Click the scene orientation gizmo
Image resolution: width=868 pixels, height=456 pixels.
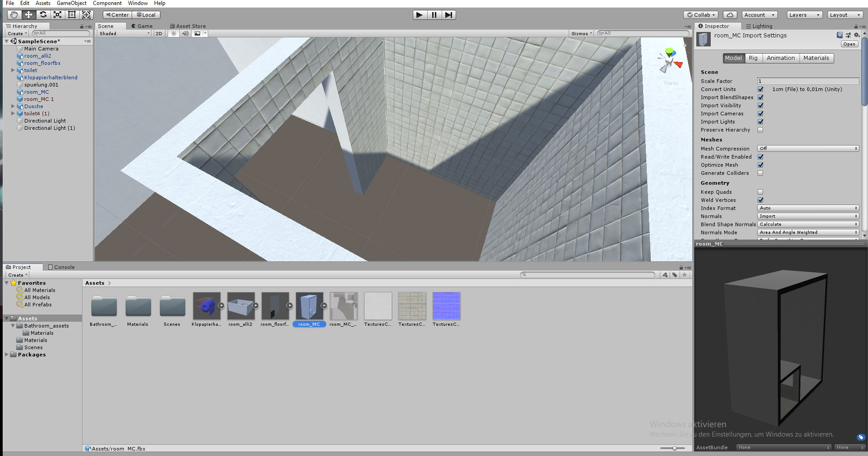(x=669, y=61)
